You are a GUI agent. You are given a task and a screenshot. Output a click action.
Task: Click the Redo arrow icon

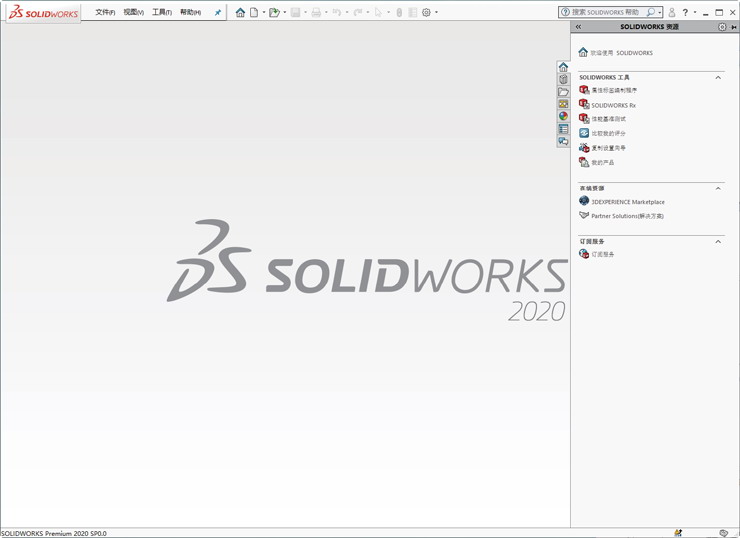click(358, 13)
